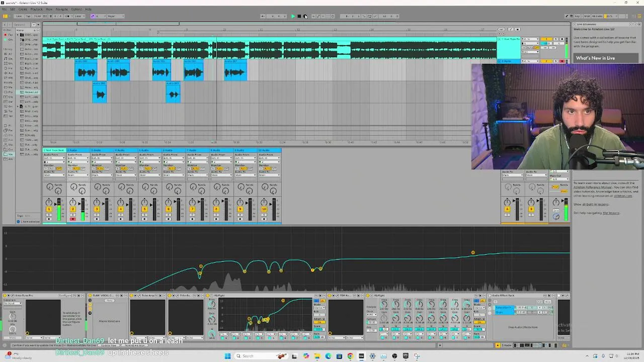Toggle track 10 activator button
Image resolution: width=644 pixels, height=362 pixels.
coord(264,209)
